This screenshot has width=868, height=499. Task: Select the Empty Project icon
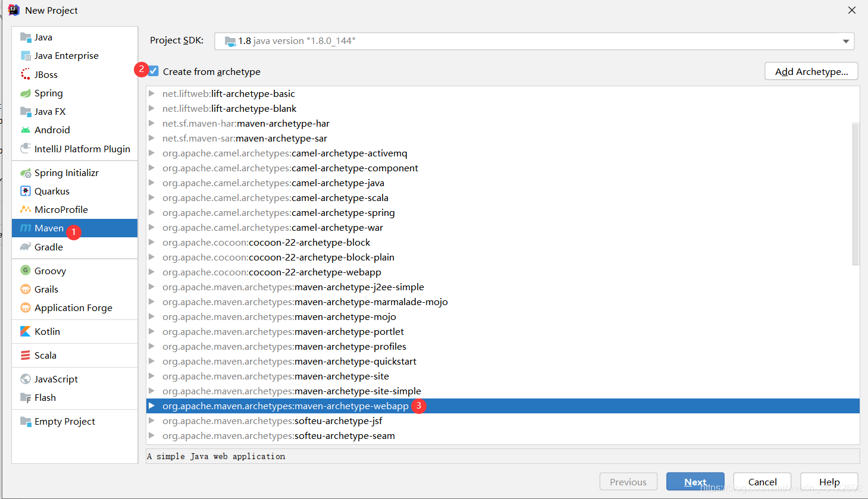[26, 422]
